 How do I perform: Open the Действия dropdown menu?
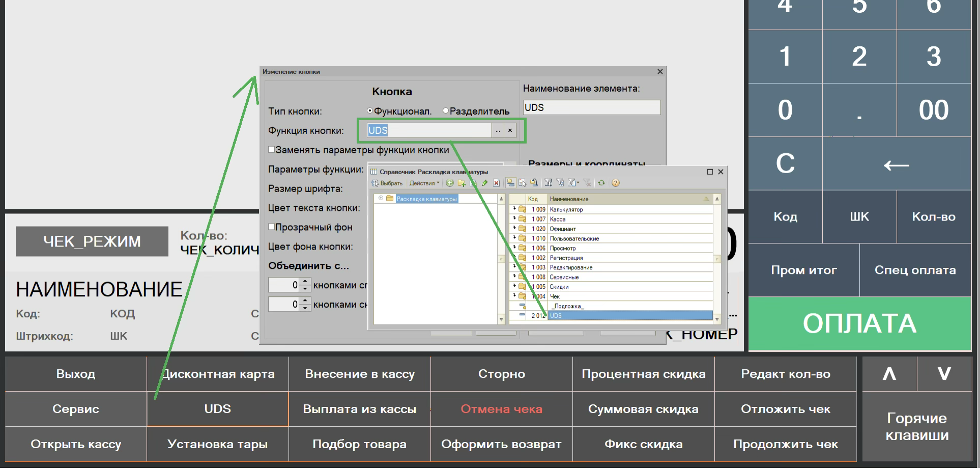click(x=424, y=183)
